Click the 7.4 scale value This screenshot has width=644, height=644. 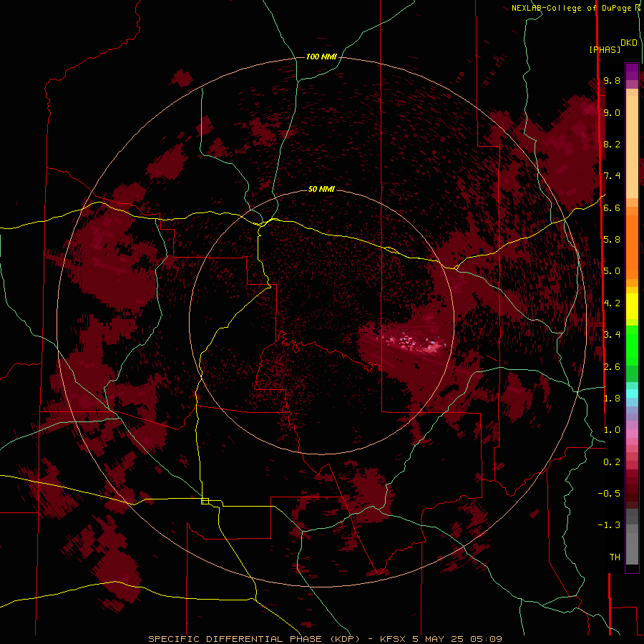[612, 176]
